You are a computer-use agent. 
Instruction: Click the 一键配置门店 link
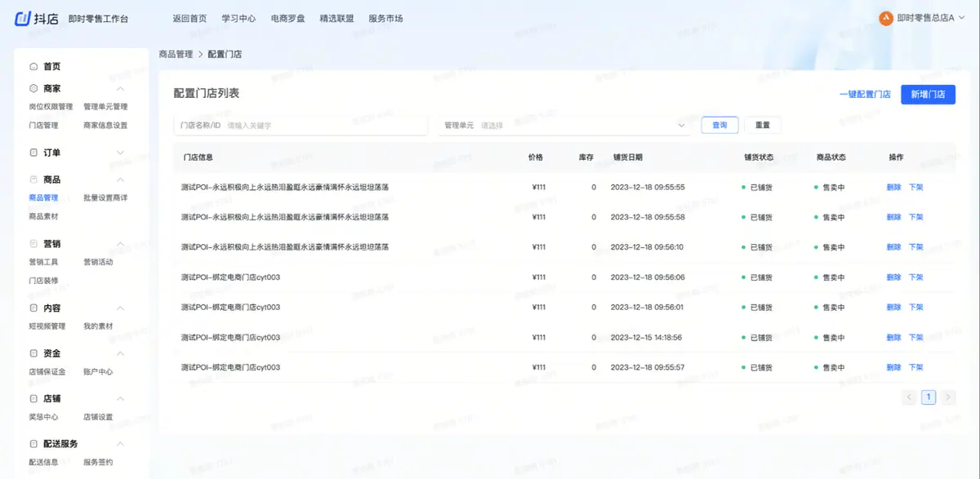[865, 95]
